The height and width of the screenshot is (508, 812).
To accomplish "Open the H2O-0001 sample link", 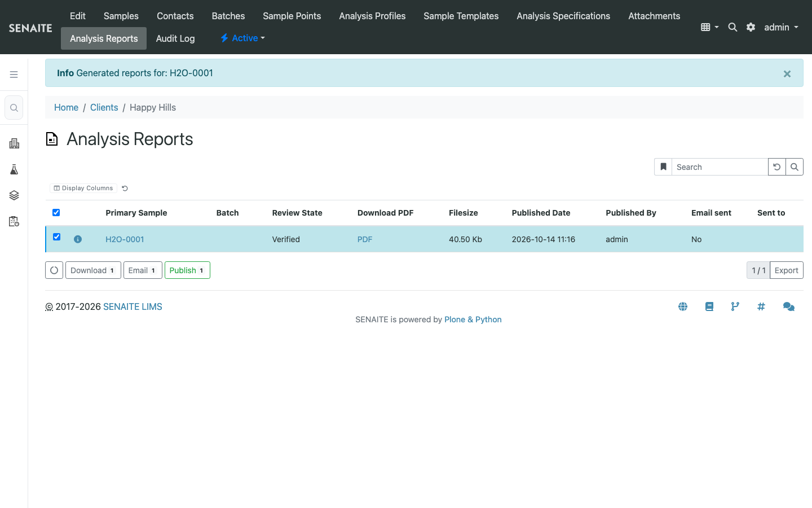I will pyautogui.click(x=125, y=239).
